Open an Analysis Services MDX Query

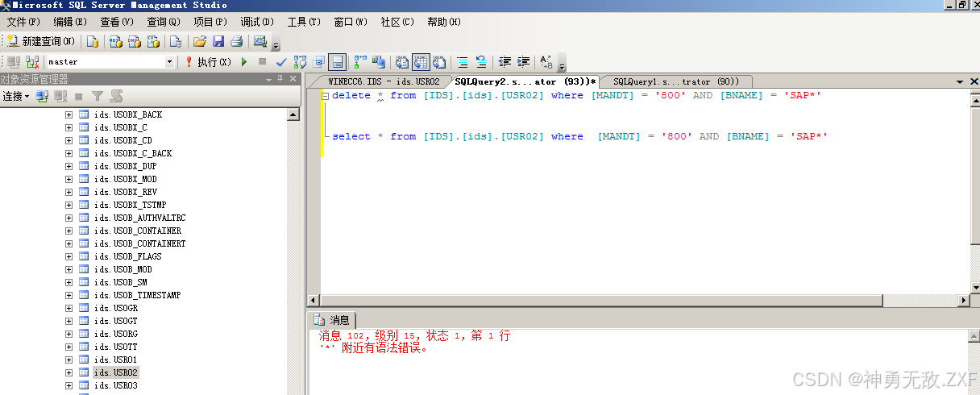[115, 41]
